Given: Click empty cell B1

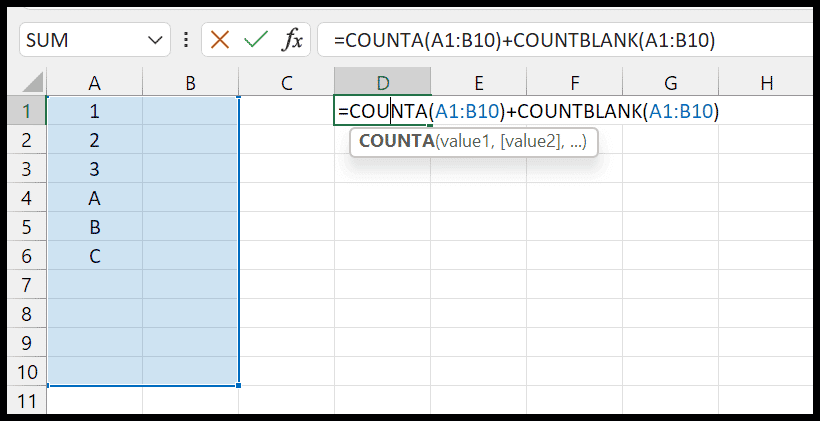Looking at the screenshot, I should coord(190,111).
